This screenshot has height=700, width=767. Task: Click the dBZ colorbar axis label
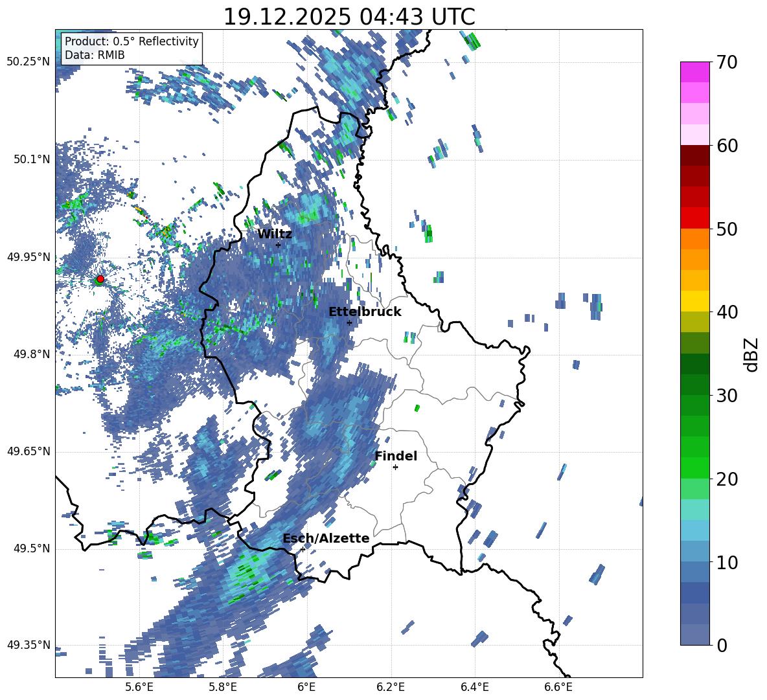pos(752,354)
